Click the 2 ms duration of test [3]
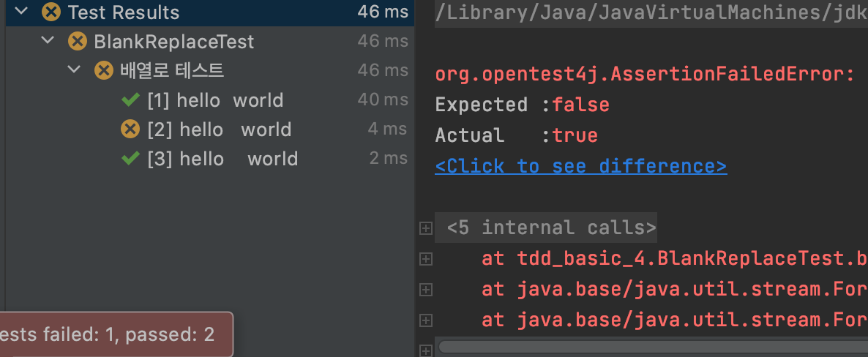Image resolution: width=868 pixels, height=357 pixels. [x=388, y=159]
